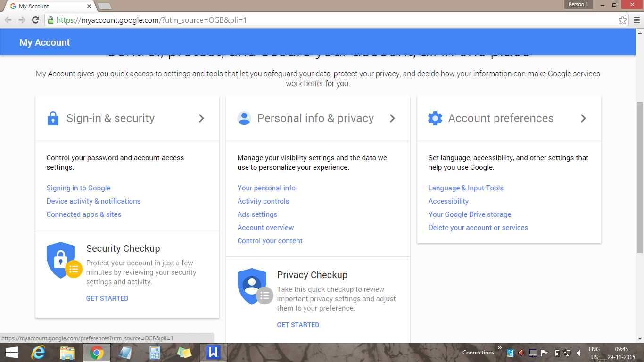The height and width of the screenshot is (362, 644).
Task: Click the Sign-in & security padlock icon
Action: [x=53, y=118]
